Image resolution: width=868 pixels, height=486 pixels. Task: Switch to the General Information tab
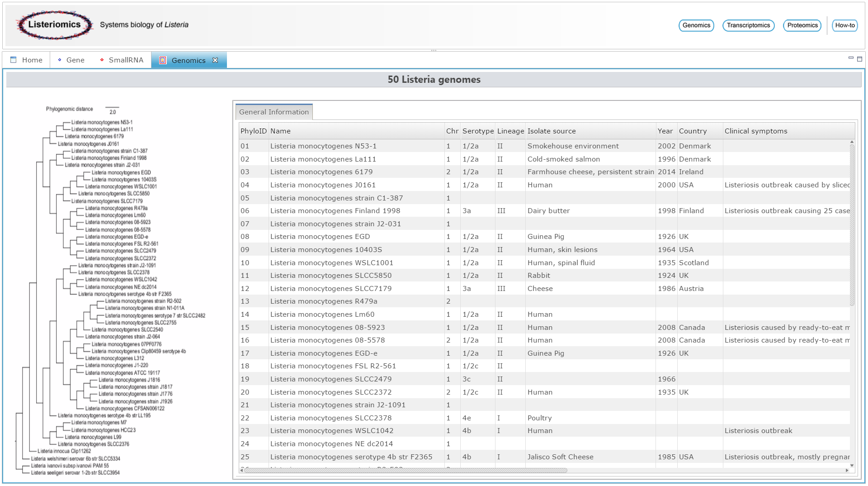point(274,112)
